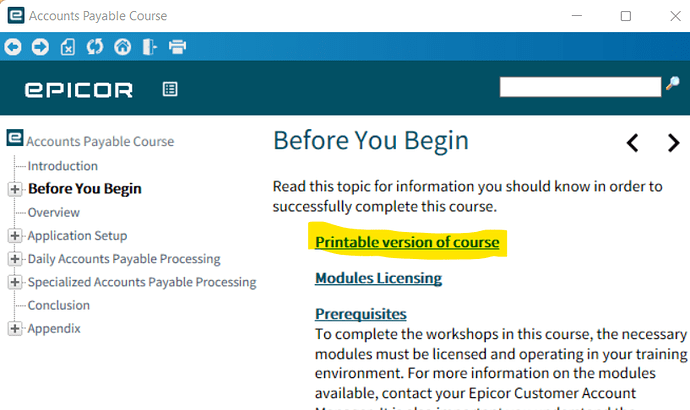Expand the Application Setup tree node
Viewport: 690px width, 410px height.
pyautogui.click(x=15, y=236)
